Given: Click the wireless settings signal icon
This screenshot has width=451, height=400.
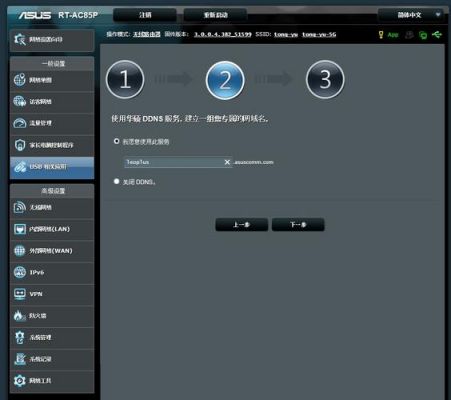Looking at the screenshot, I should tap(19, 207).
